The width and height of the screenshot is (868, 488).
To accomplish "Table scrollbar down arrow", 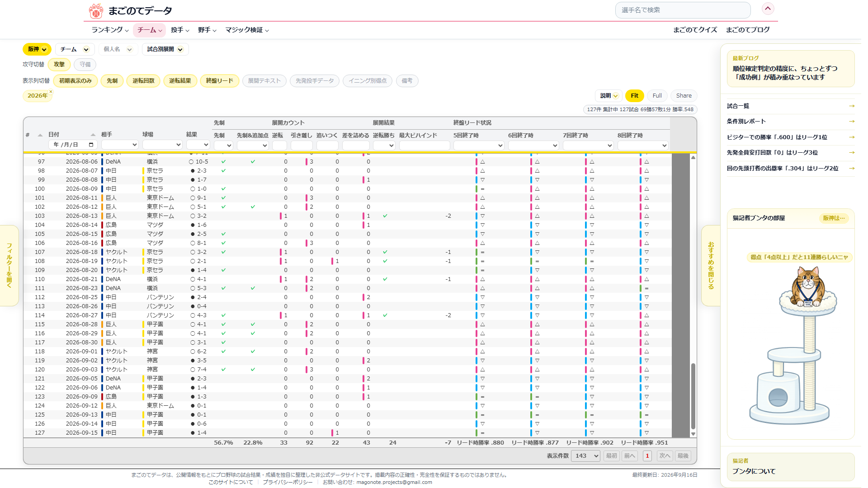I will point(693,434).
